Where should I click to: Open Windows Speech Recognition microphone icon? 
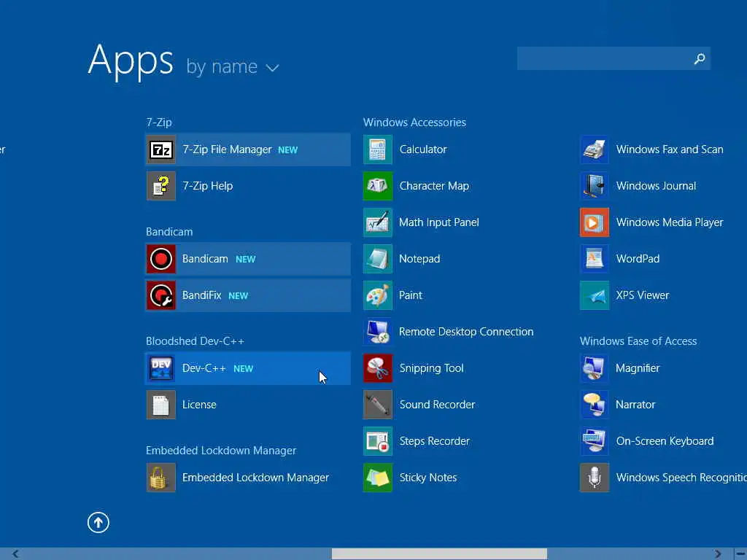tap(595, 478)
